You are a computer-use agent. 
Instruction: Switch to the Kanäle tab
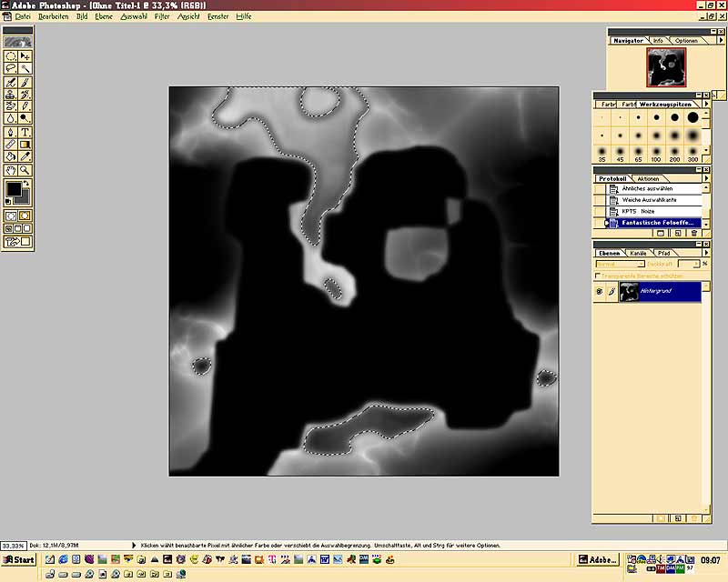(639, 253)
